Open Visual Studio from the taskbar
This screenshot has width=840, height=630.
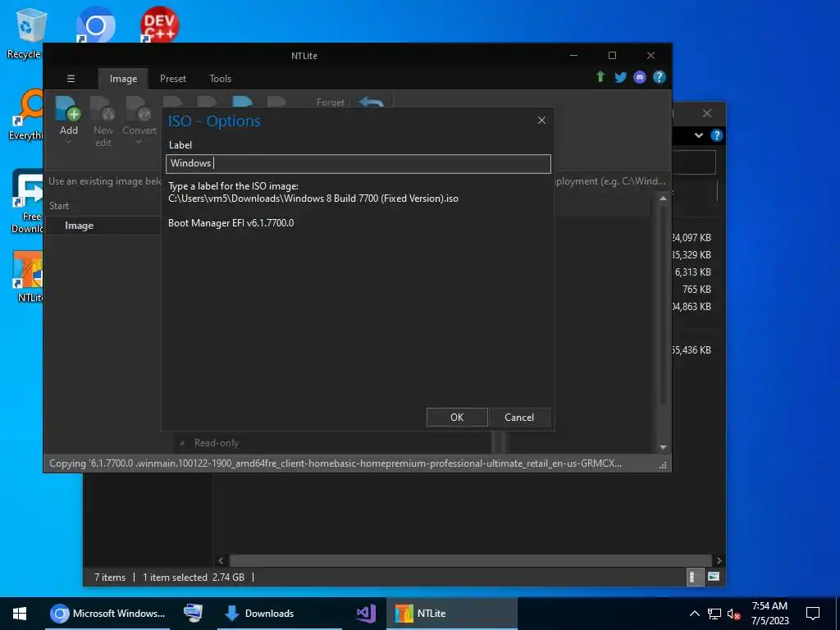tap(366, 614)
